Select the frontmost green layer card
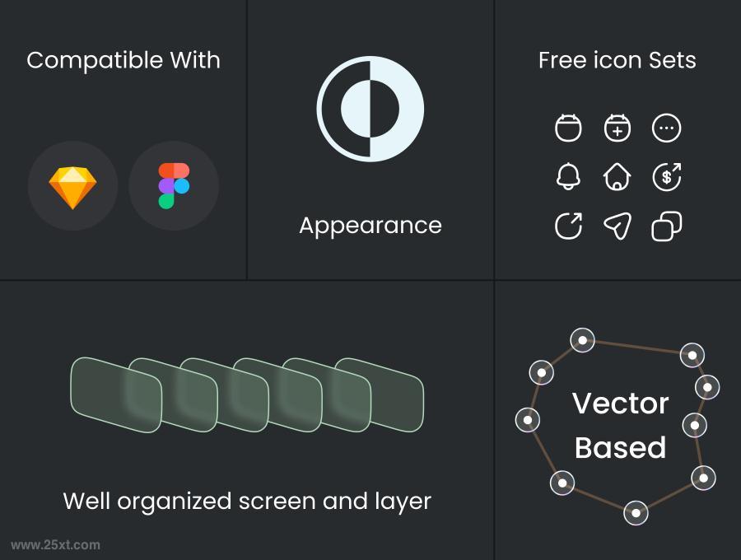Viewport: 741px width, 560px height. click(x=116, y=394)
